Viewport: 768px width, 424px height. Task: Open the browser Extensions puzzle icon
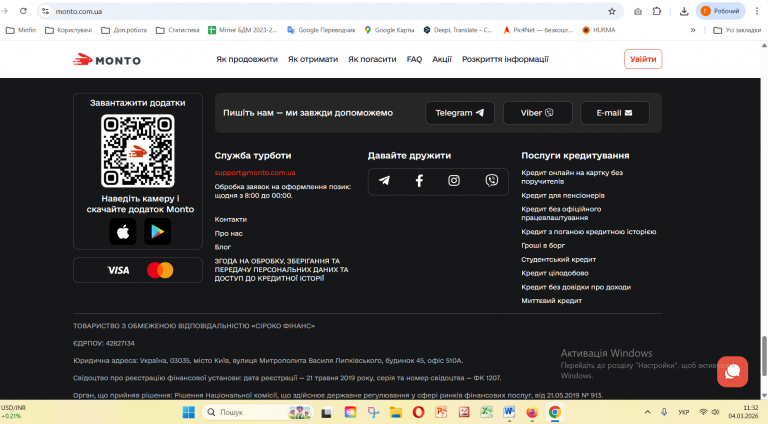657,11
